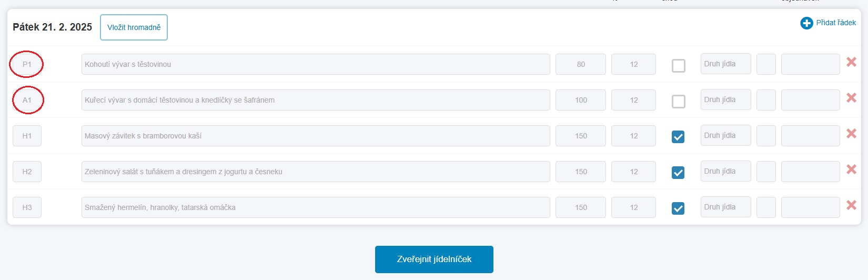
Task: Untick the checkbox for Zeleninový salát
Action: pos(679,173)
